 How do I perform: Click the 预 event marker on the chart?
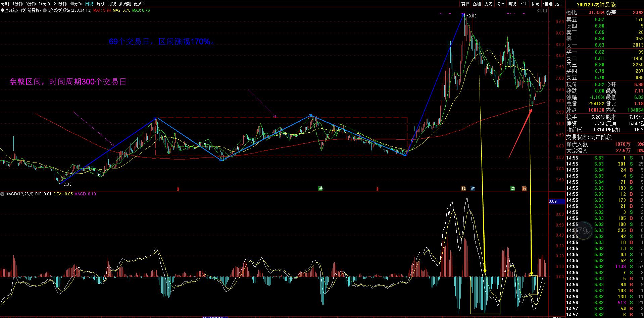pyautogui.click(x=524, y=189)
